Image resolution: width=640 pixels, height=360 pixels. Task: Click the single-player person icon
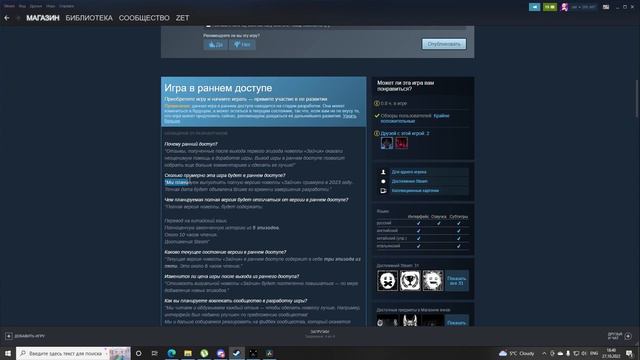[x=383, y=172]
